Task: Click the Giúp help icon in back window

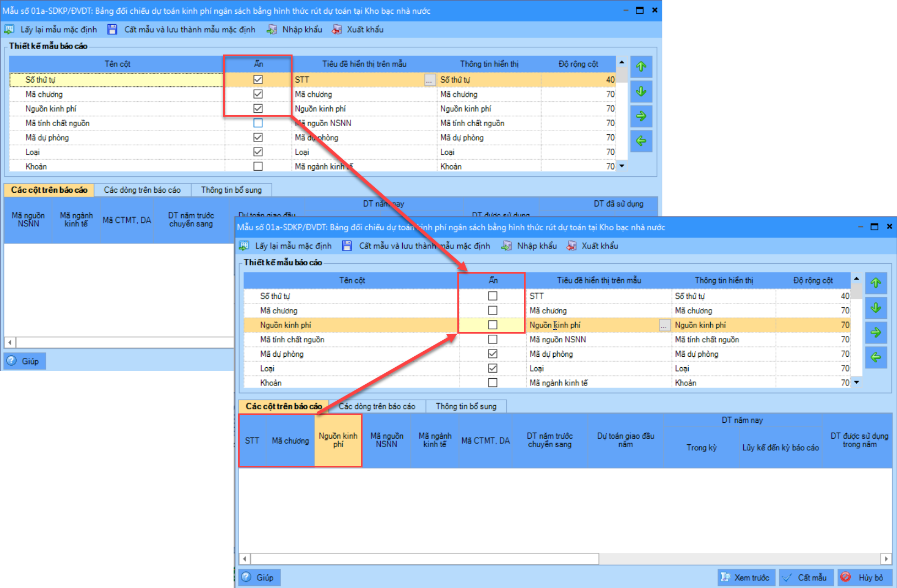Action: coord(12,361)
